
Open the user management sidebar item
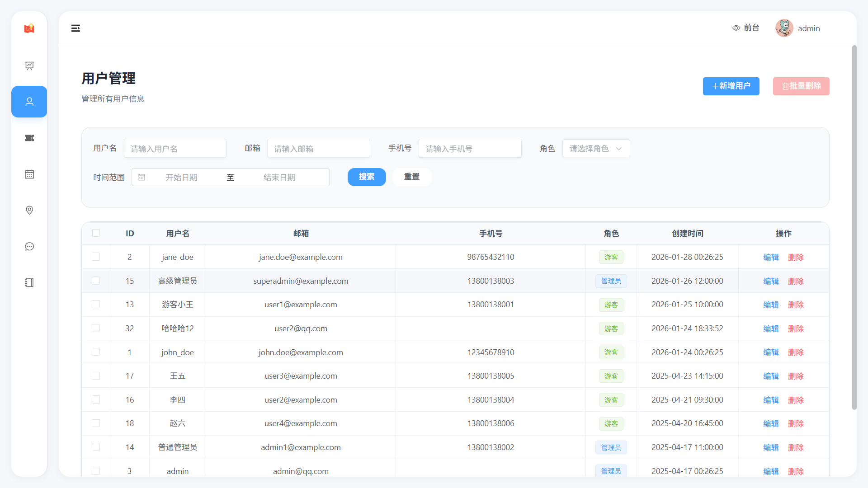[29, 102]
